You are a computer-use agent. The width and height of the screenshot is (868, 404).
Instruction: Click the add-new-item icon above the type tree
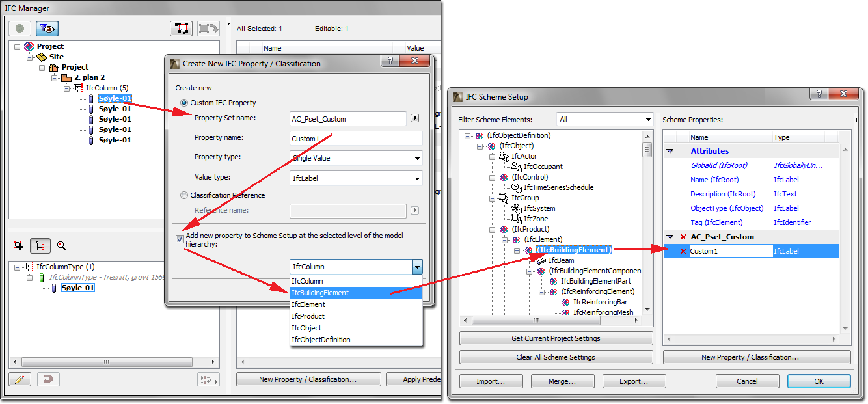click(x=19, y=246)
